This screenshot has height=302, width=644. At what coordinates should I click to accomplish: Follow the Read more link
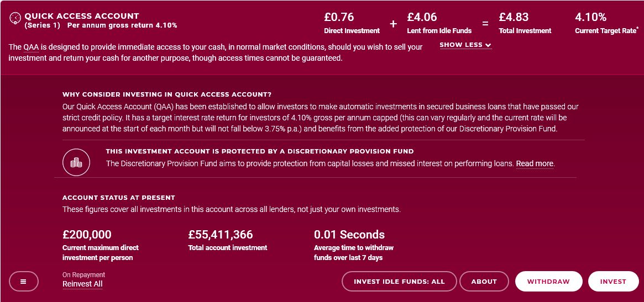535,164
